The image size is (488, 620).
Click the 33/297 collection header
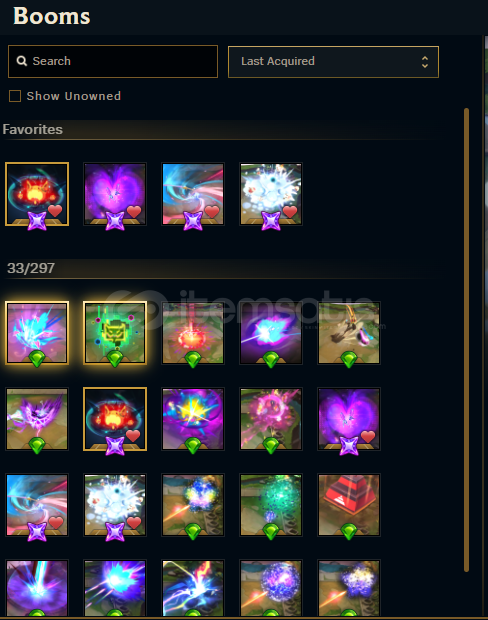click(x=31, y=268)
